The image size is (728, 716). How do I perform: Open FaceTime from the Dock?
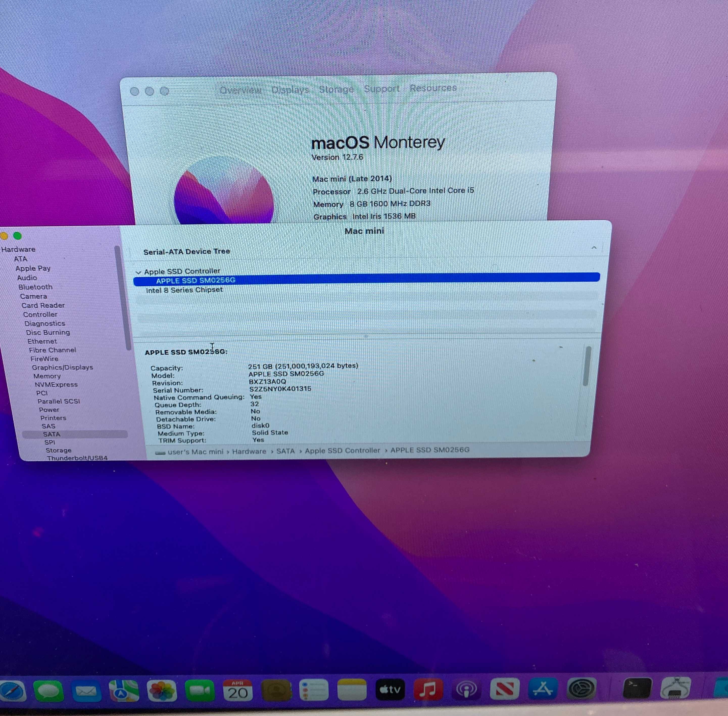200,691
